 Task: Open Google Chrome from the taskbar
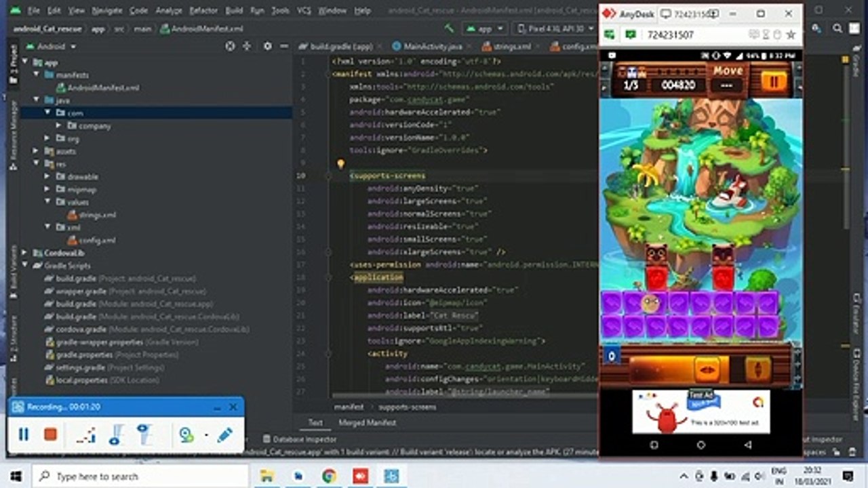click(x=329, y=476)
